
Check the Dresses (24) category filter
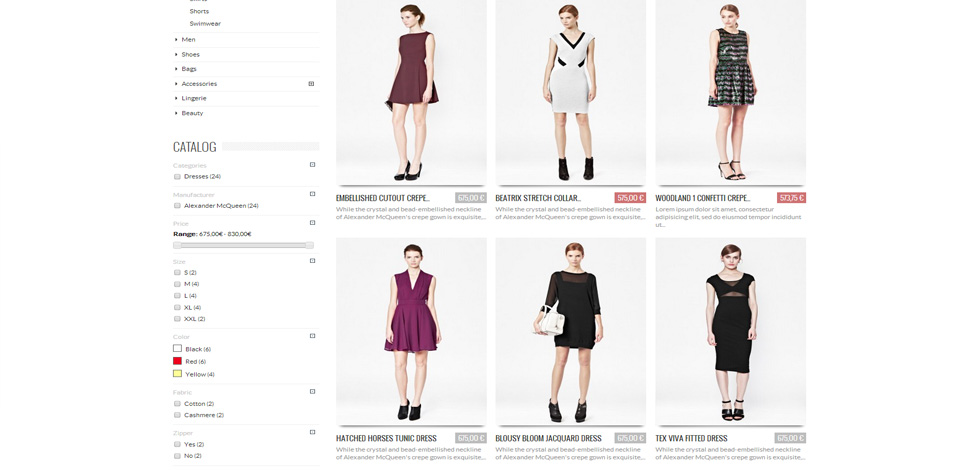177,177
